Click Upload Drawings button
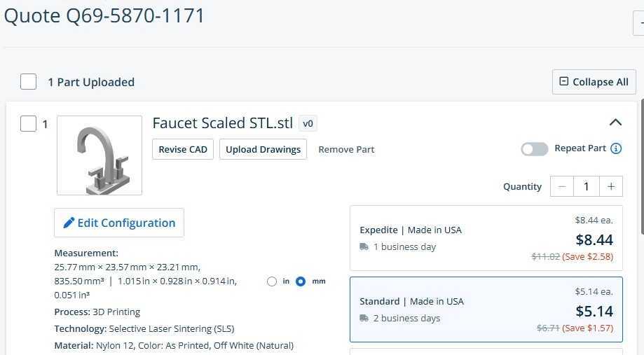This screenshot has height=355, width=644. 263,149
